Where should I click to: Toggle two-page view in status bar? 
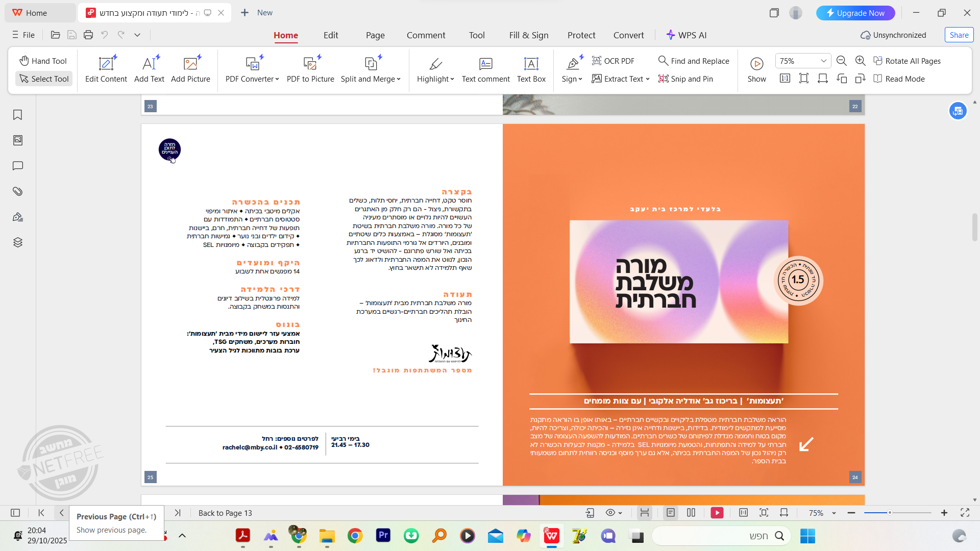pyautogui.click(x=691, y=513)
